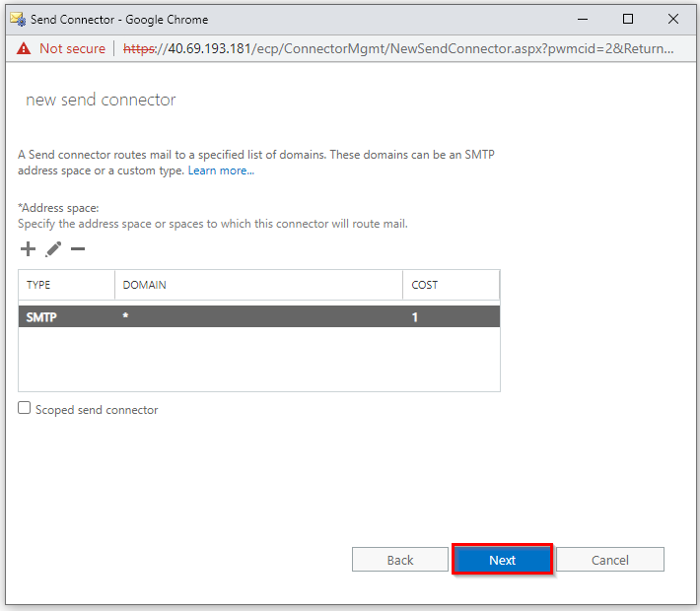Enable the Scoped send connector checkbox
The width and height of the screenshot is (700, 611).
(24, 408)
